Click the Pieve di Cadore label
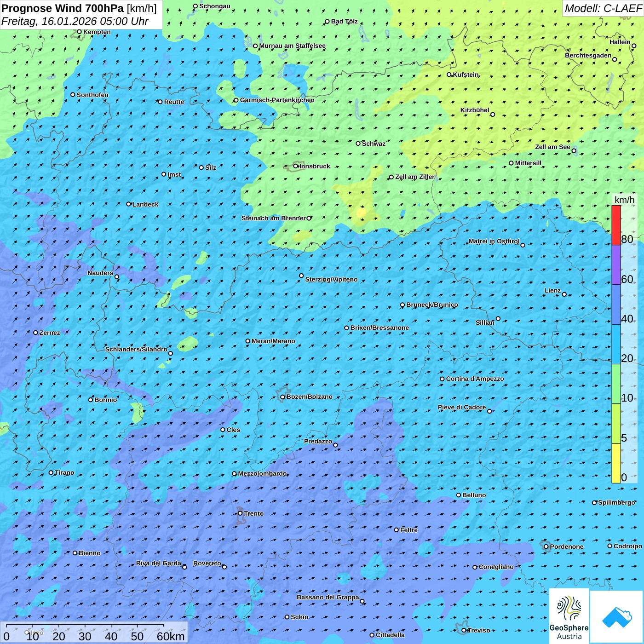 pyautogui.click(x=462, y=407)
